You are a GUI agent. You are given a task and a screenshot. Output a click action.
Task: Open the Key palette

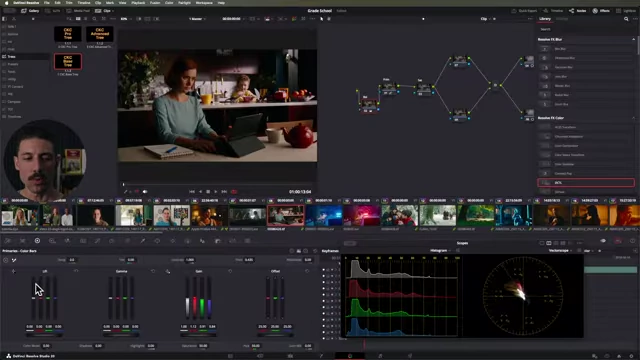(218, 241)
